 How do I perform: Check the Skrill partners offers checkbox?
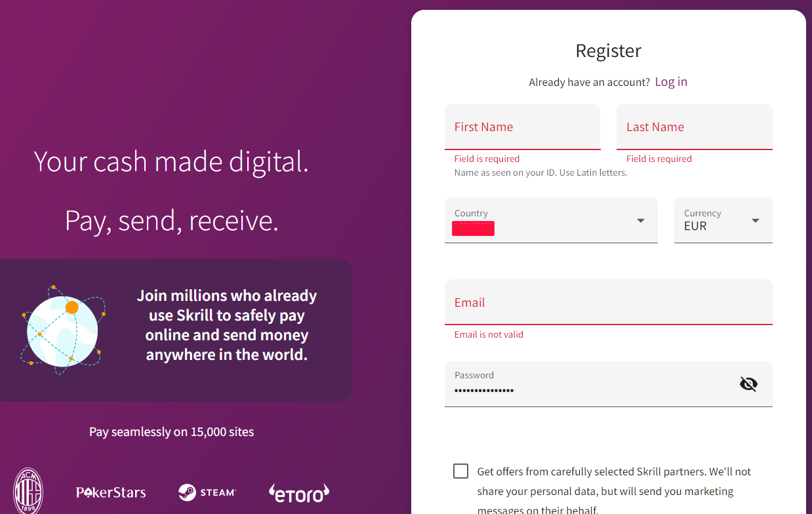click(x=461, y=471)
